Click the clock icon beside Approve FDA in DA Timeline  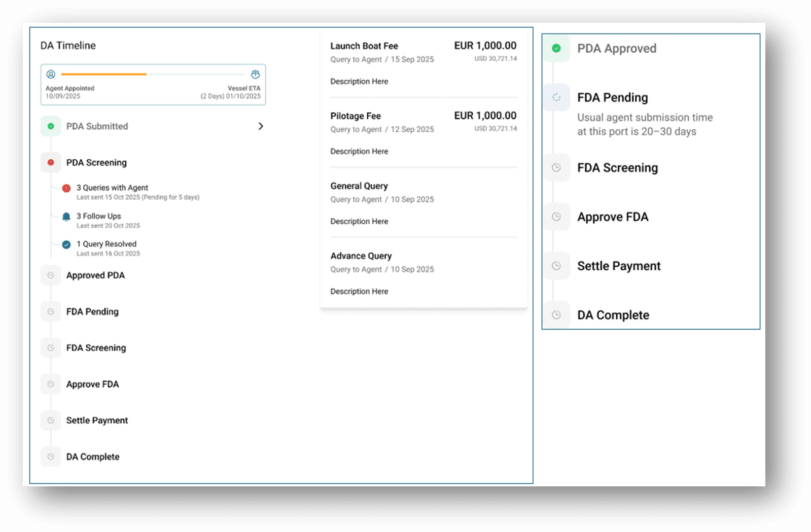pyautogui.click(x=51, y=384)
